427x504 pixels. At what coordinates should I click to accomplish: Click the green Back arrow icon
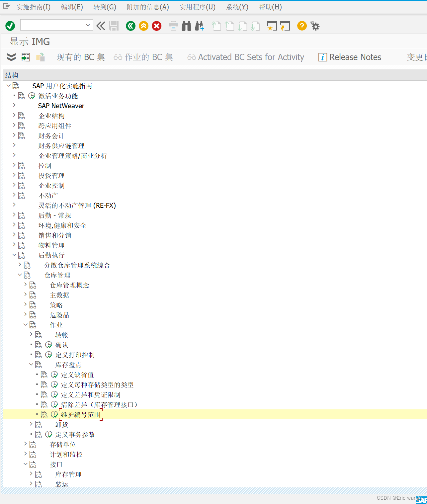[x=131, y=26]
